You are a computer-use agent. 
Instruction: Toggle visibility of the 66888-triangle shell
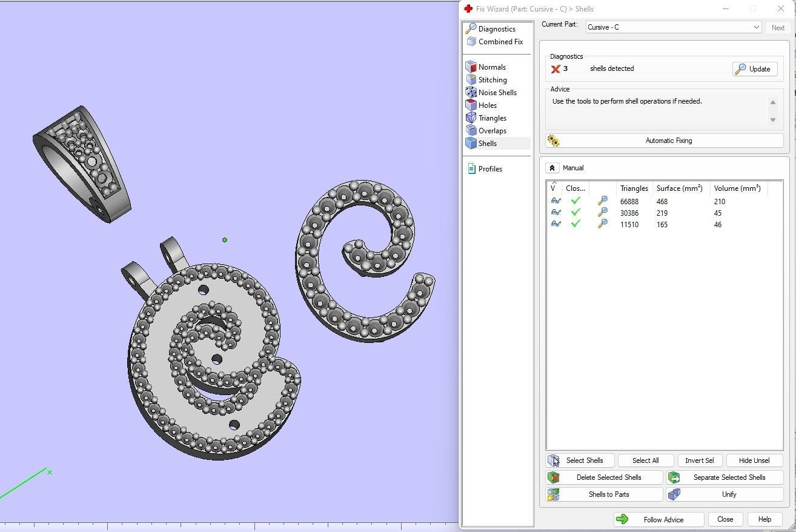[556, 201]
